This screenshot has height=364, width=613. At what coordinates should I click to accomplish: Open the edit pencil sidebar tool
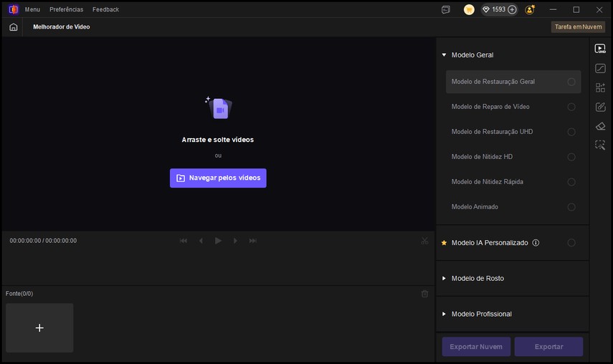coord(600,107)
